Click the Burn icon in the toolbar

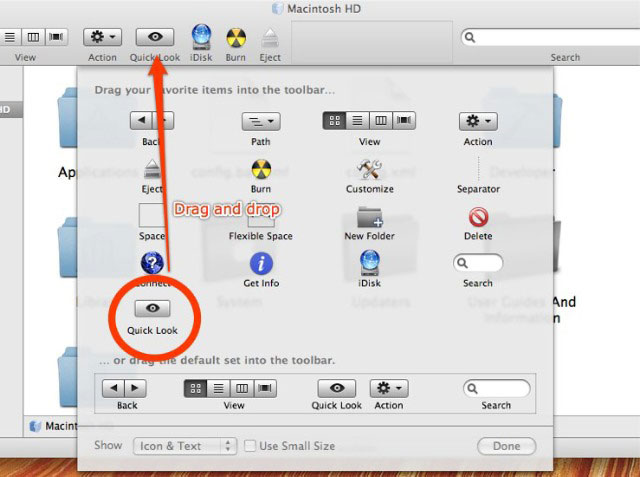pyautogui.click(x=236, y=38)
